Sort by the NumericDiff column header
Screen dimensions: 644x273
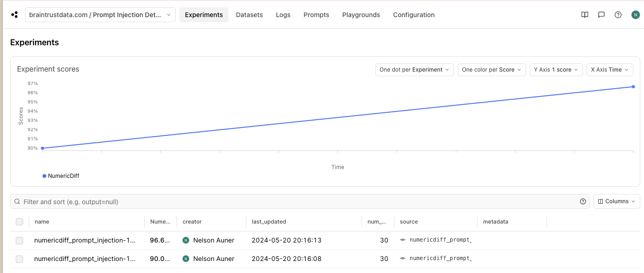[x=160, y=222]
